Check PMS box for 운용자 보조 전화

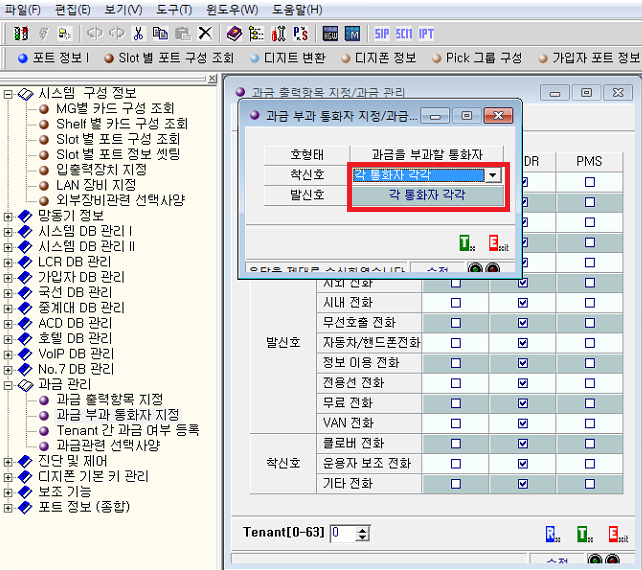coord(590,464)
